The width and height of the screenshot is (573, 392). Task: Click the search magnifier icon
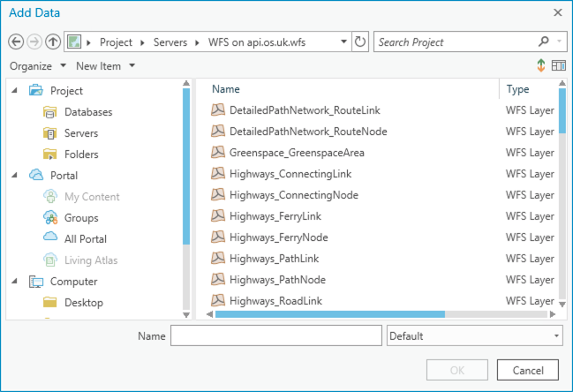point(543,41)
